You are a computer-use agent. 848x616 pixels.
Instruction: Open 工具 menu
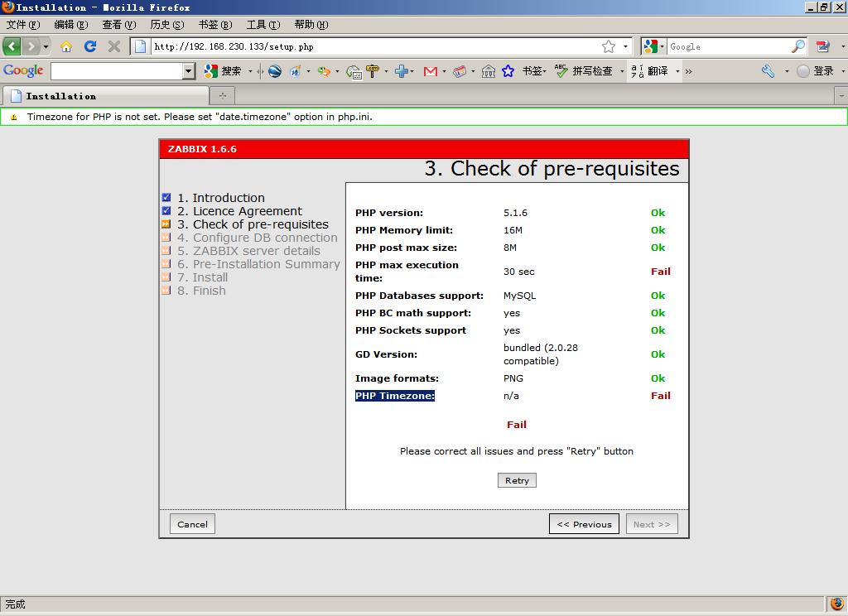[263, 24]
